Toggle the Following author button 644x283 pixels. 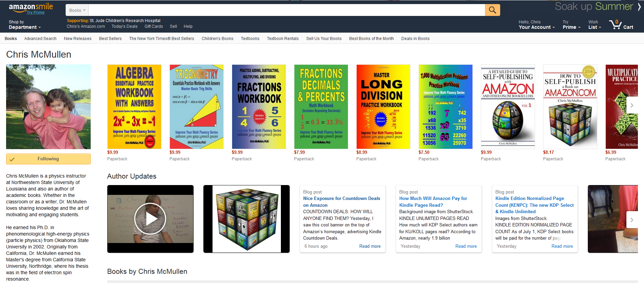click(x=48, y=159)
